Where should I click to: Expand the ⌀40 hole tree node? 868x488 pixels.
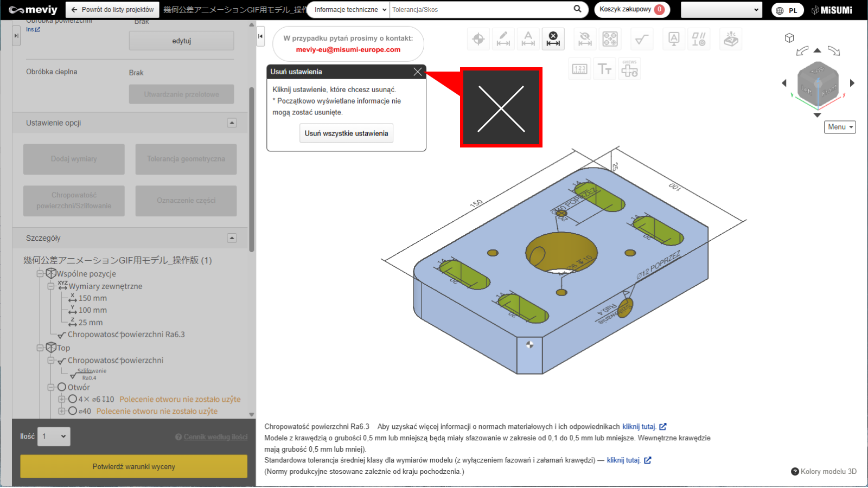62,411
